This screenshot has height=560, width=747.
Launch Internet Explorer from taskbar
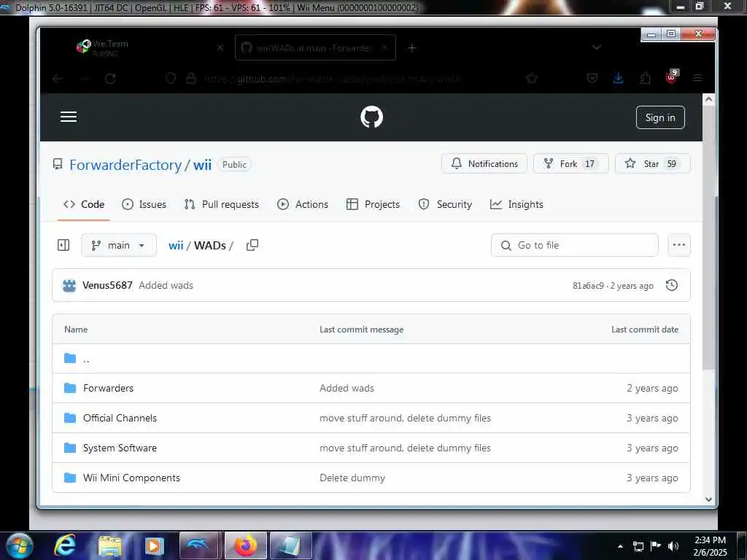65,545
